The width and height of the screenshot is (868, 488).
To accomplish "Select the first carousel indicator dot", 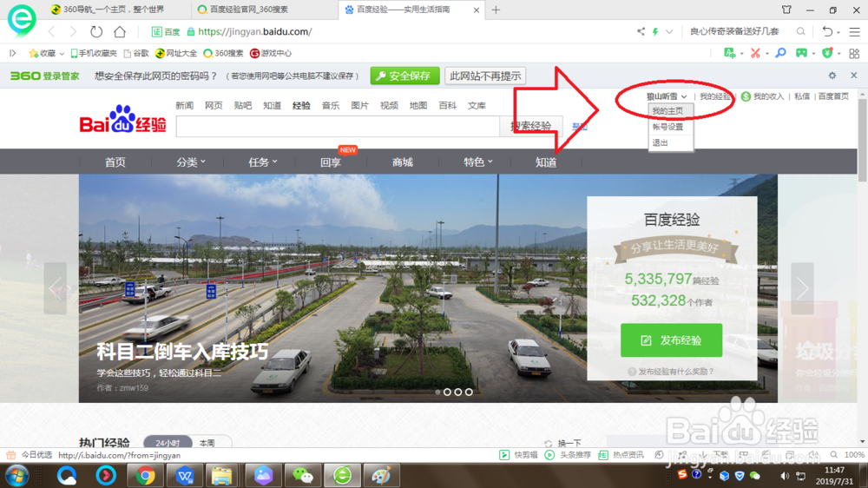I will tap(437, 392).
